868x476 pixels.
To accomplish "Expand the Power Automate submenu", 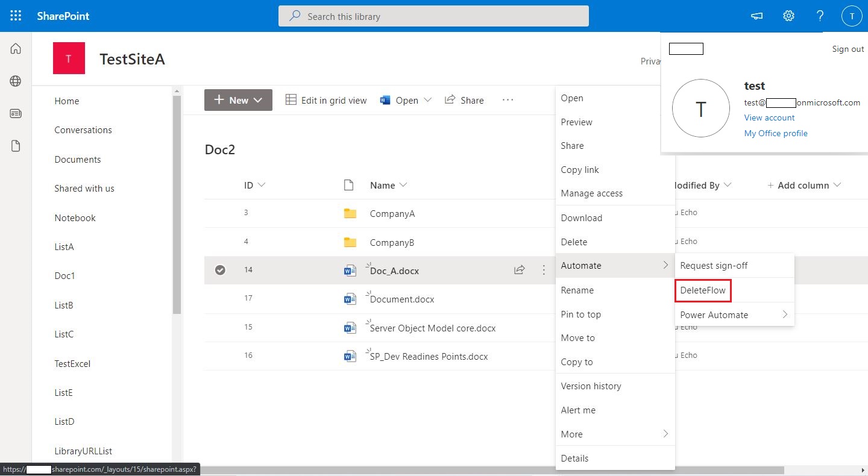I will [x=734, y=315].
